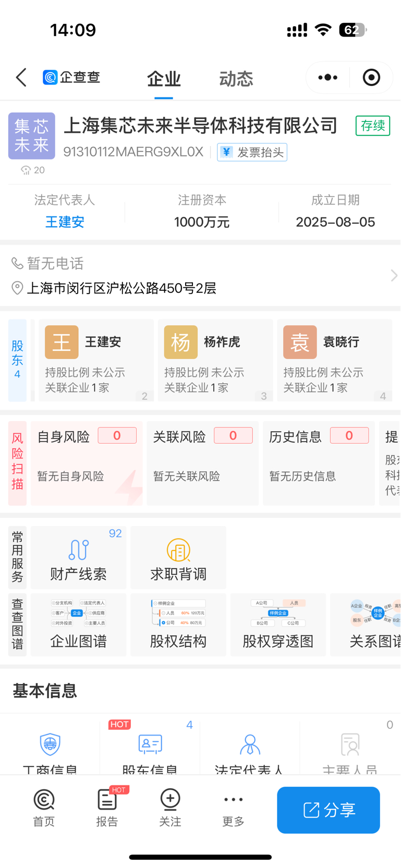Open 股东信息 ID card icon
401x868 pixels.
click(x=150, y=744)
